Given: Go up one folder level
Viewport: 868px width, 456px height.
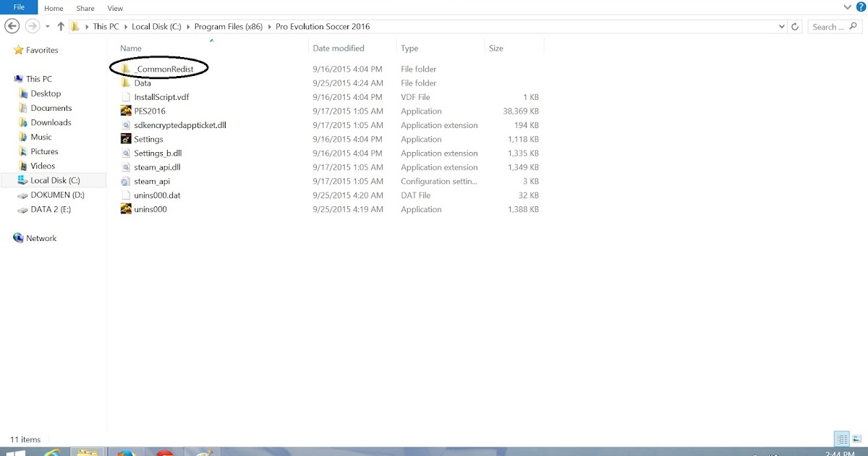Looking at the screenshot, I should coord(61,27).
